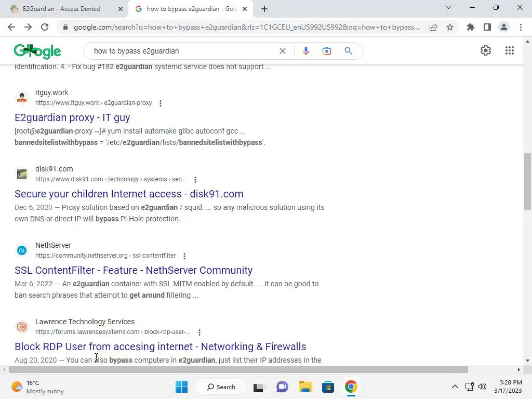532x399 pixels.
Task: Open more options for NethServer result
Action: tap(184, 256)
